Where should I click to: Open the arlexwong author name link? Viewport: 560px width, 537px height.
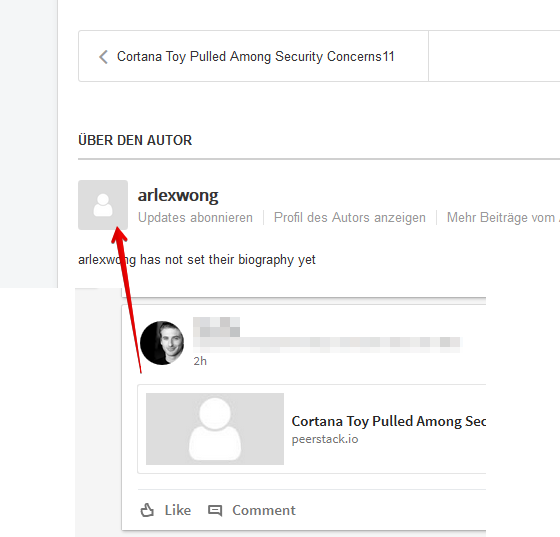pyautogui.click(x=178, y=195)
